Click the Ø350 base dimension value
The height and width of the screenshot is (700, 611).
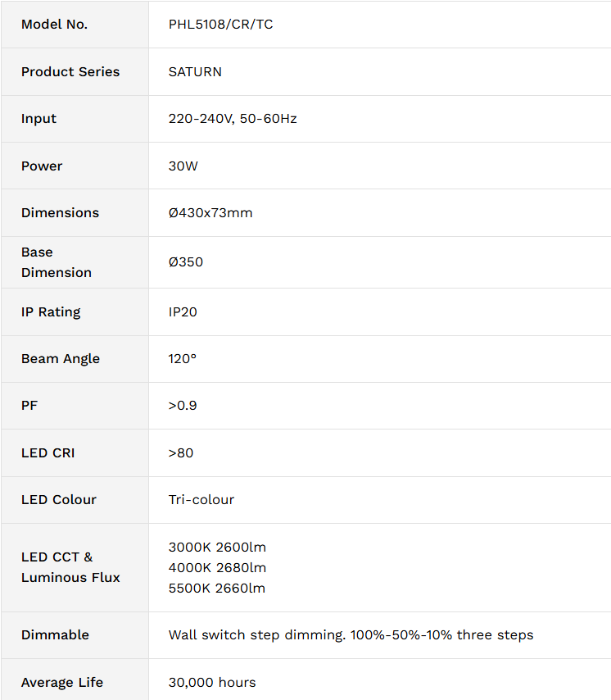click(x=186, y=262)
